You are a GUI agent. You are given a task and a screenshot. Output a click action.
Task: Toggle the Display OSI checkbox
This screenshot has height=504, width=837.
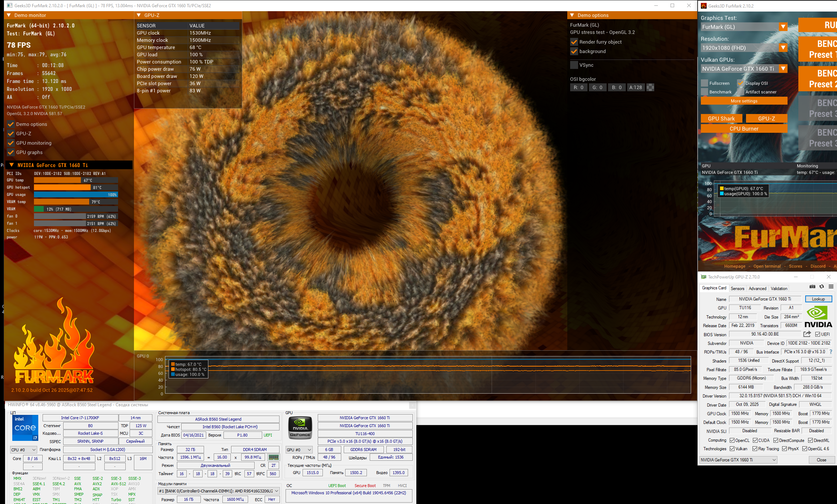click(741, 83)
